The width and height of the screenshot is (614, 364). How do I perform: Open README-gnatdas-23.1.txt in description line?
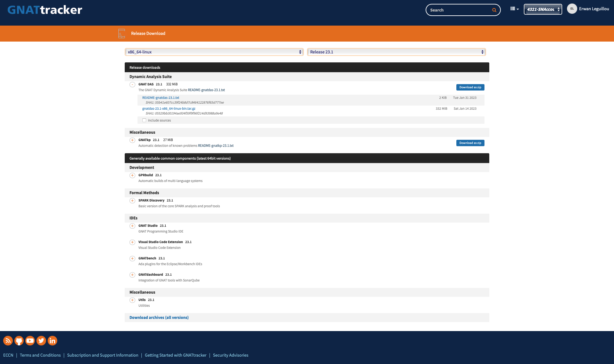click(x=206, y=90)
